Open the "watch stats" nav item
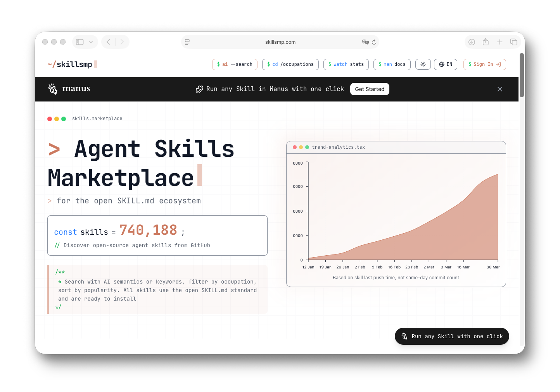Screen dimensions: 560x392 tap(346, 64)
